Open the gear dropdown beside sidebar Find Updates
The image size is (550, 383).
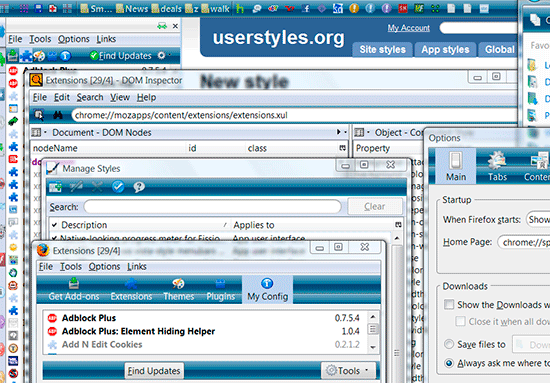point(164,55)
